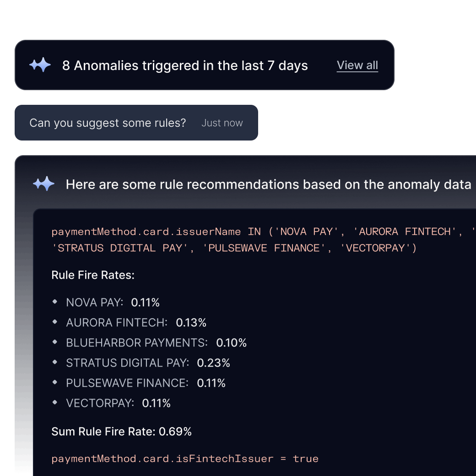476x476 pixels.
Task: Click the BLUEHARBOR PAYMENTS bullet marker
Action: 54,342
